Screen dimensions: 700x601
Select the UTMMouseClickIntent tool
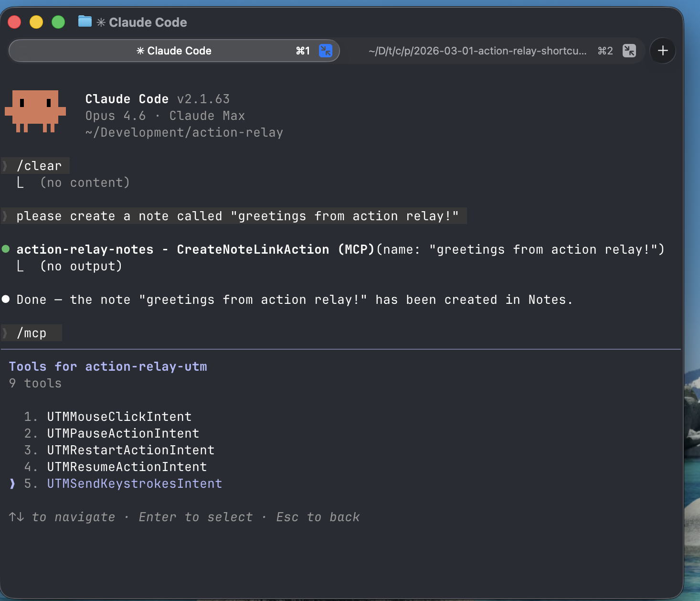tap(119, 416)
